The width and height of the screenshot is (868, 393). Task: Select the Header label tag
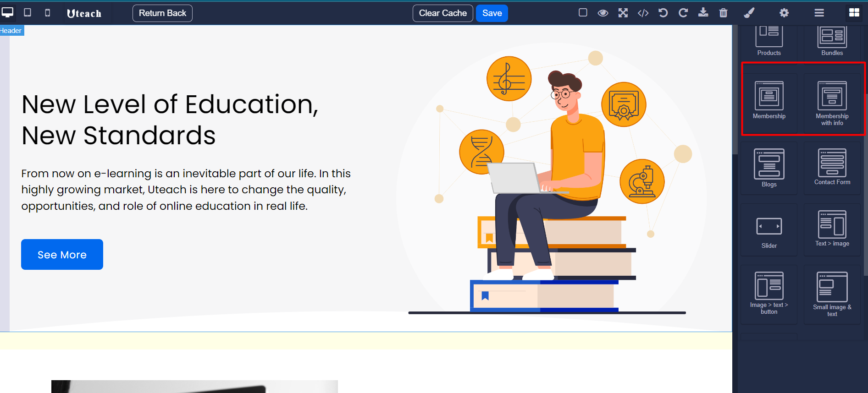point(11,31)
